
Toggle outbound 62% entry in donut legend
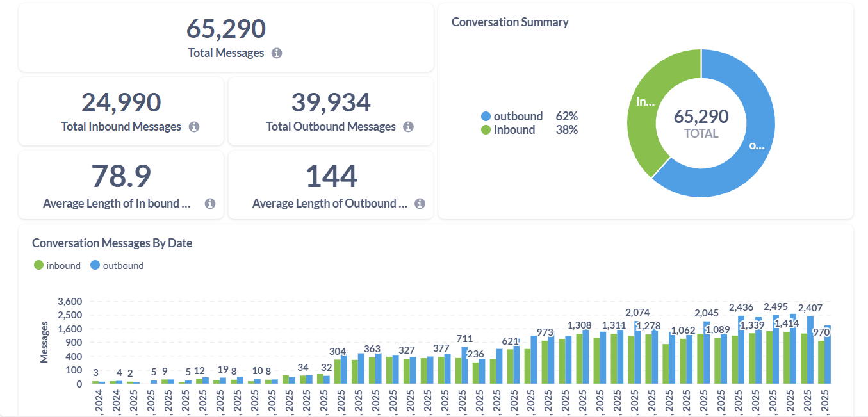(529, 116)
